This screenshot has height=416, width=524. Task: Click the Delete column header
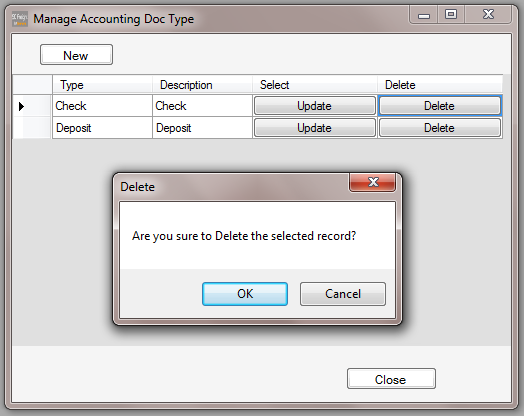pos(440,85)
